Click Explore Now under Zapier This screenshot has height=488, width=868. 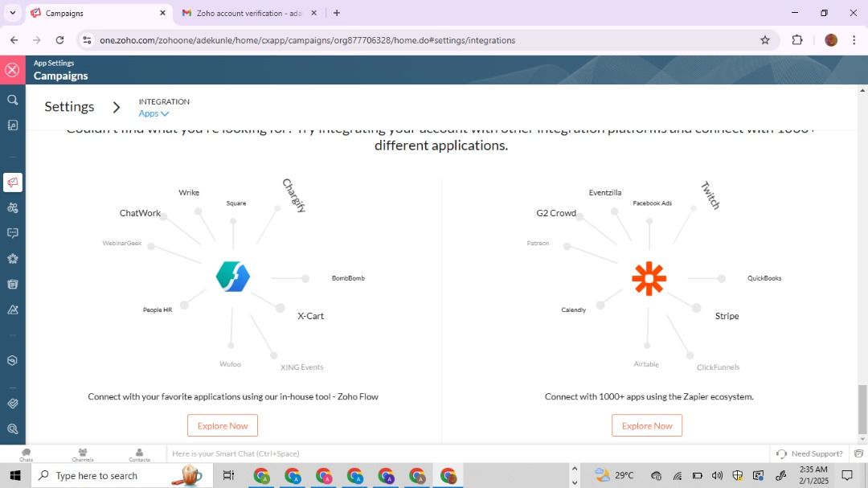point(646,425)
